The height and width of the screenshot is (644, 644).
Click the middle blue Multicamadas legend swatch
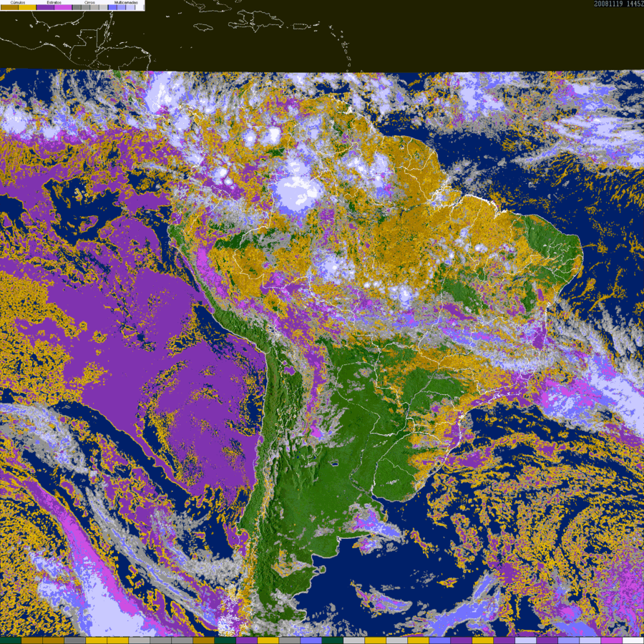[x=121, y=7]
